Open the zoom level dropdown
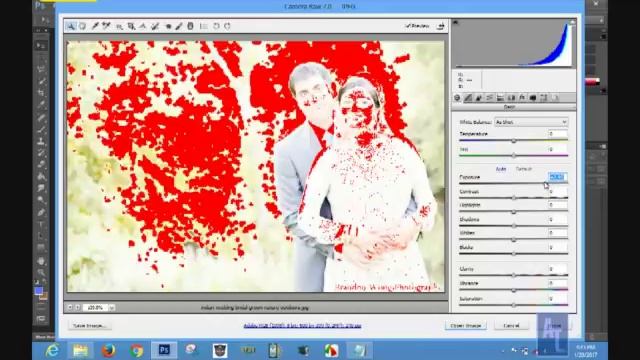The image size is (640, 360). click(111, 307)
